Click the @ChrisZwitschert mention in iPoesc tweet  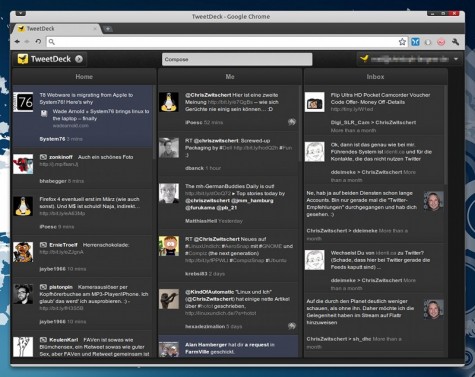(208, 95)
